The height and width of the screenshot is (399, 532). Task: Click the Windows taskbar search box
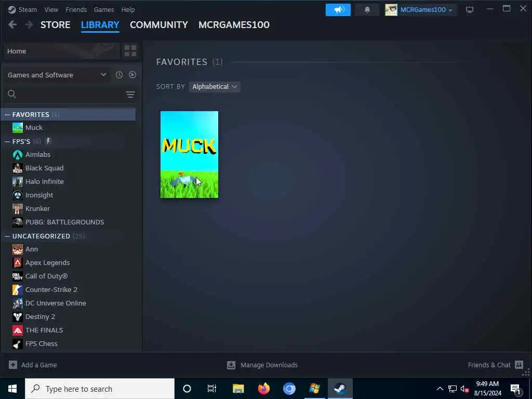click(100, 389)
